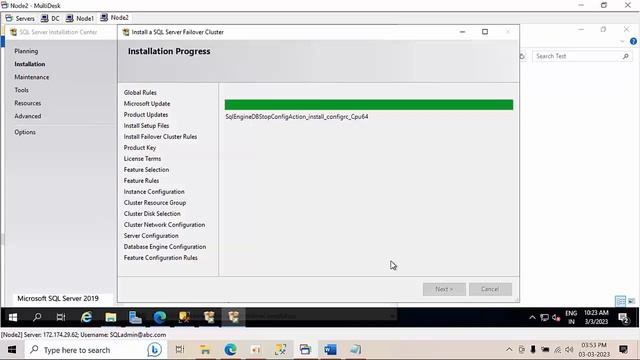Launch Microsoft Edge on the remote taskbar

tap(160, 317)
